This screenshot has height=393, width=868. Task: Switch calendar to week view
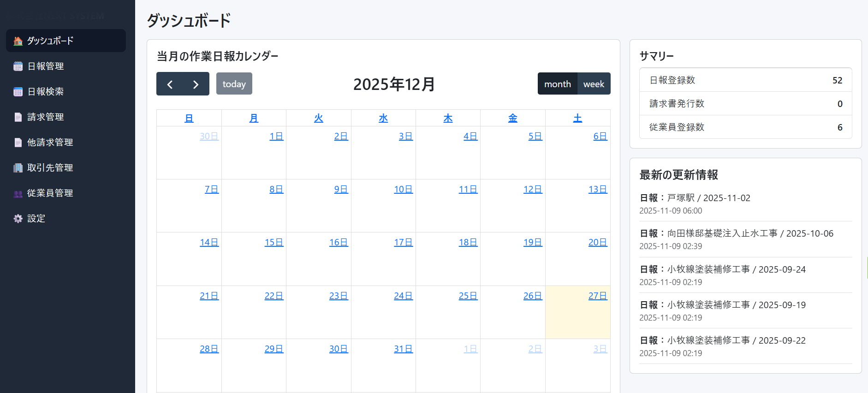point(594,84)
